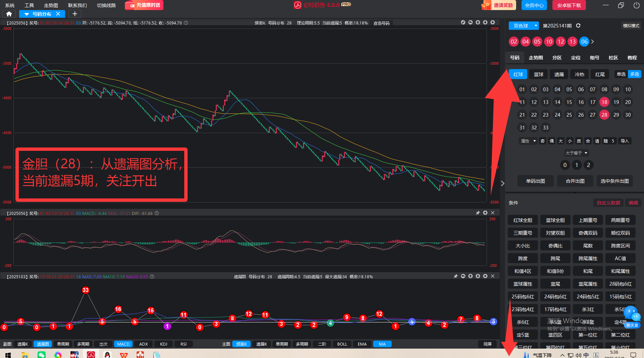The width and height of the screenshot is (644, 358).
Task: Click the 单码出图 button
Action: [535, 181]
